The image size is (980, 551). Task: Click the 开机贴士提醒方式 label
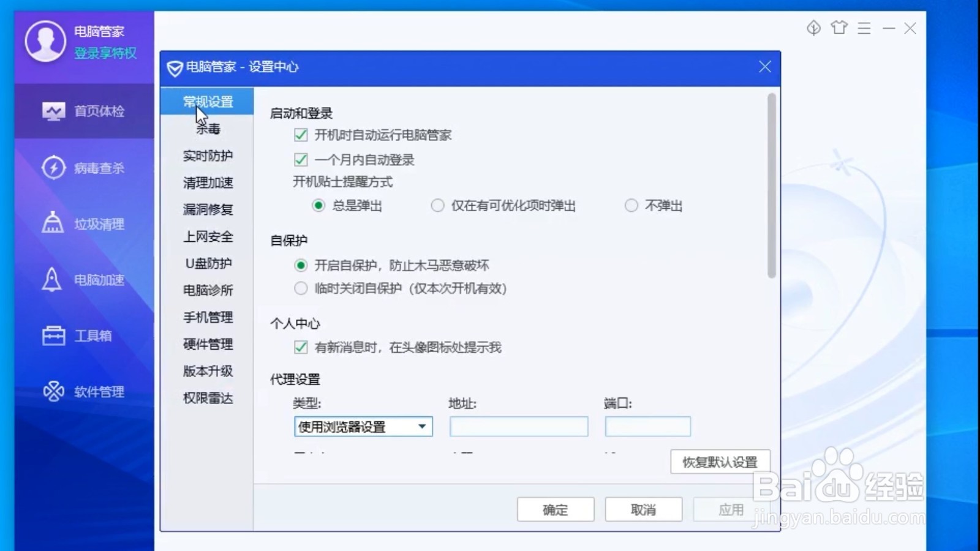click(x=343, y=182)
